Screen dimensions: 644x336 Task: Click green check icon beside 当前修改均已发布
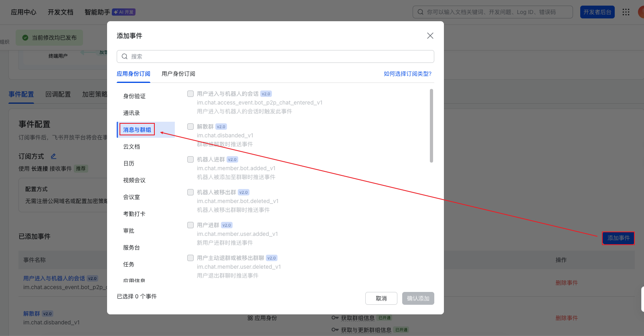tap(25, 38)
